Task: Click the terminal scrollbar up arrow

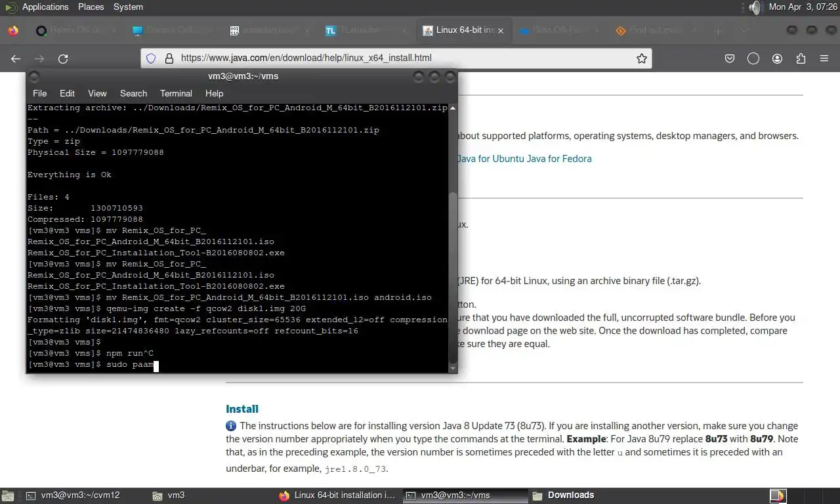Action: 452,108
